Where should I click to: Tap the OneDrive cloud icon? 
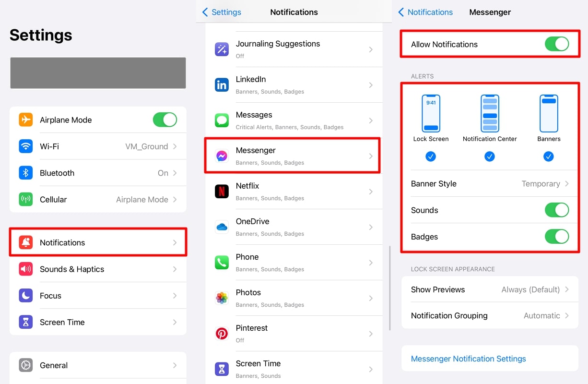(x=222, y=226)
